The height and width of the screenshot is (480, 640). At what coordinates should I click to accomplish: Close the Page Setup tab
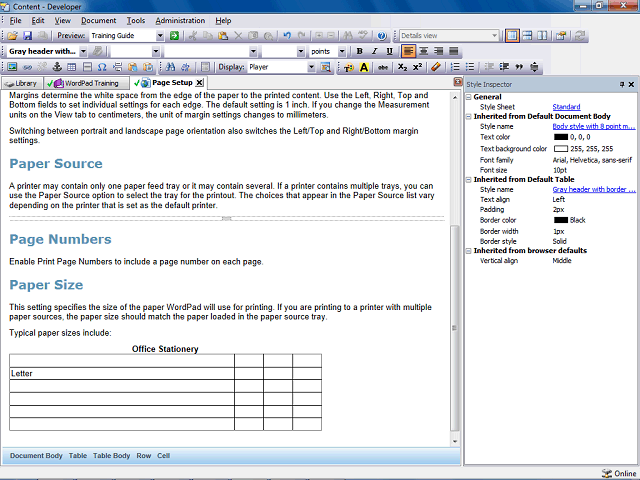tap(199, 83)
